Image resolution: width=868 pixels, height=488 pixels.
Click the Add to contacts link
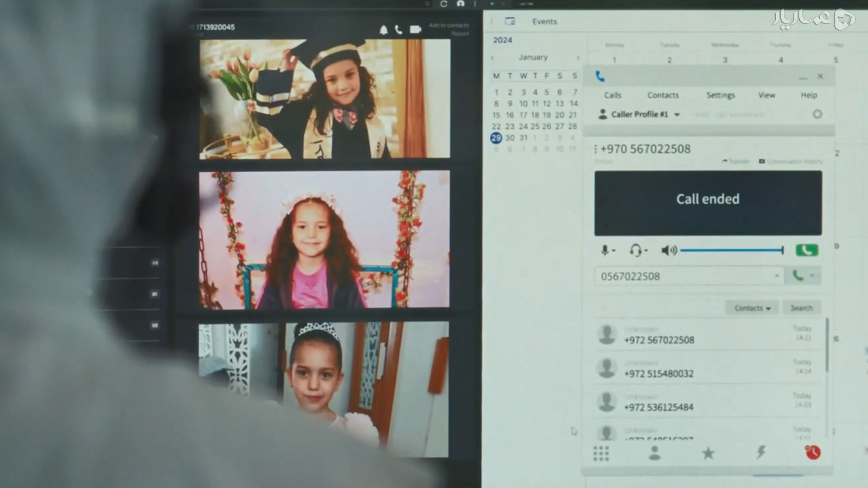(x=448, y=25)
